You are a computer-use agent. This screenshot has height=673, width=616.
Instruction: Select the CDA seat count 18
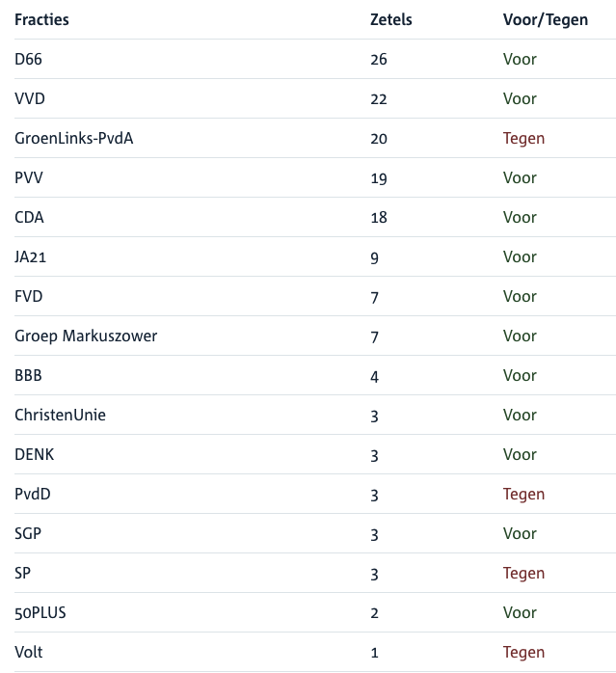(x=378, y=218)
